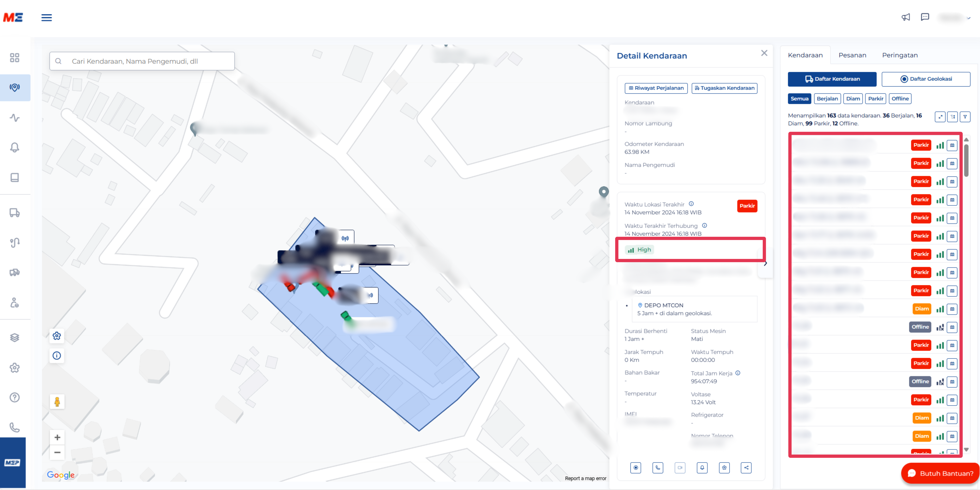Open the help question-mark icon in sidebar

(x=14, y=398)
